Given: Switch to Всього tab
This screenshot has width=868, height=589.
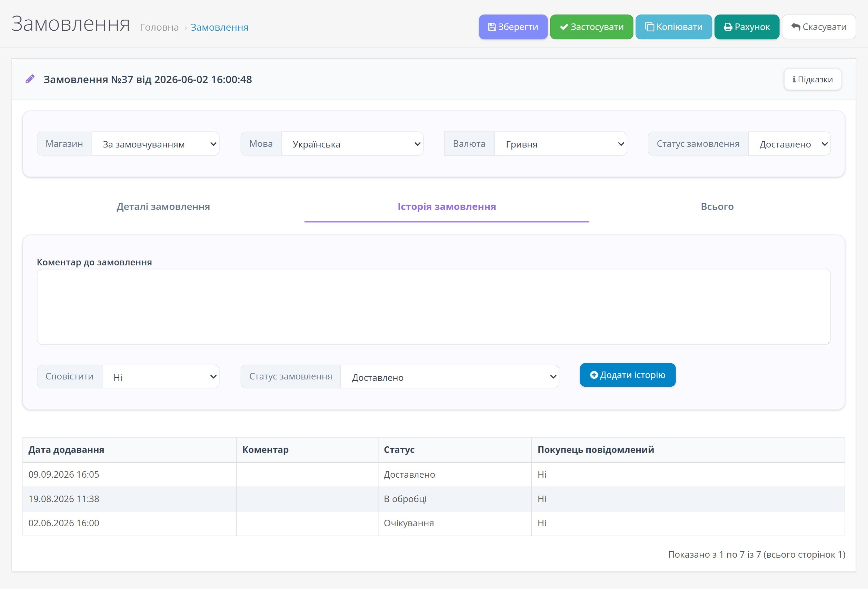Looking at the screenshot, I should [717, 206].
